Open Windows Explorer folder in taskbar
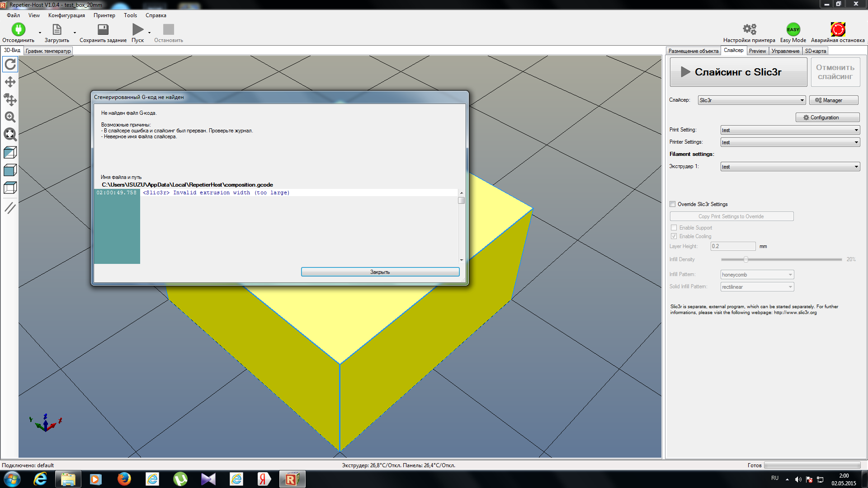This screenshot has height=488, width=868. (68, 479)
